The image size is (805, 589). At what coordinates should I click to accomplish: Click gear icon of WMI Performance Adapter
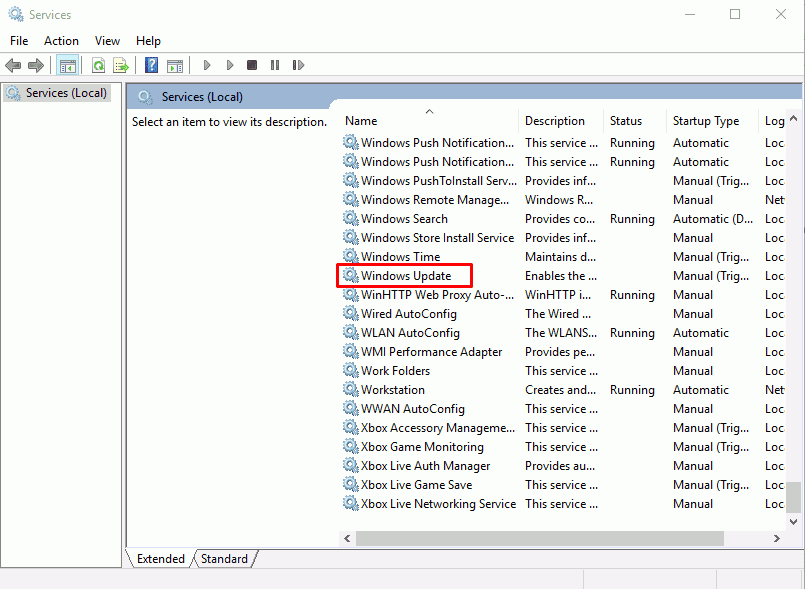(x=351, y=351)
